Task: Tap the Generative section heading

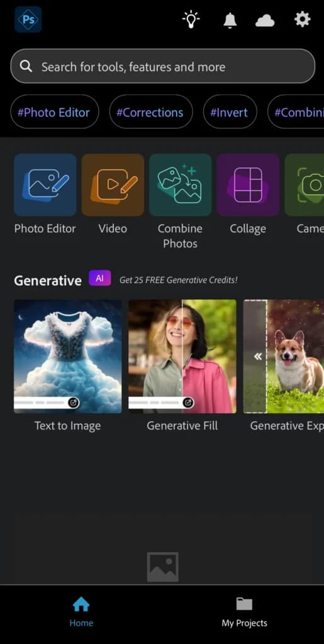Action: pos(48,280)
